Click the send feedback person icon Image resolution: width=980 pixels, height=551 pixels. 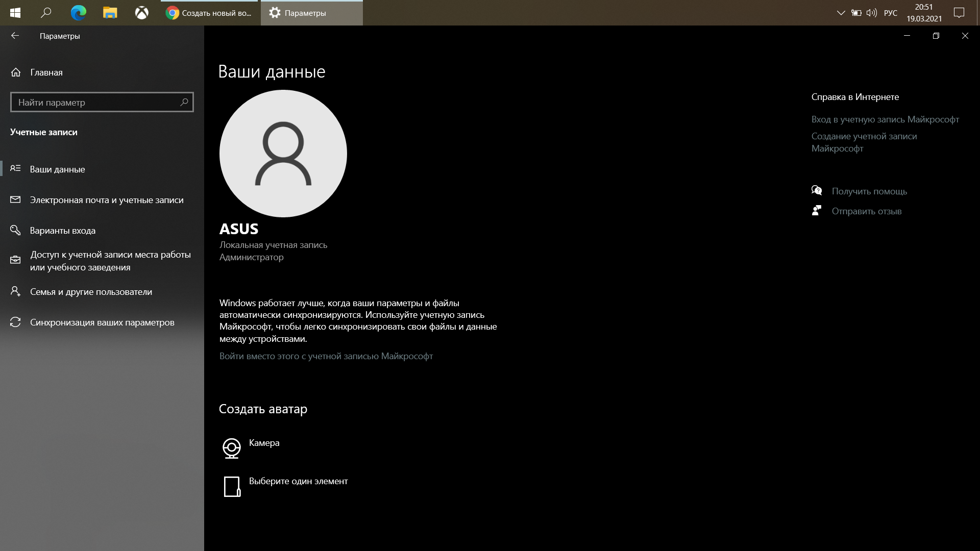point(817,210)
